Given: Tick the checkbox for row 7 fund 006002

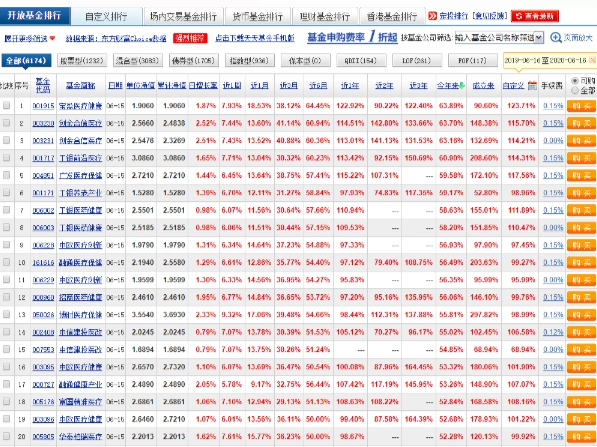Looking at the screenshot, I should pos(6,209).
